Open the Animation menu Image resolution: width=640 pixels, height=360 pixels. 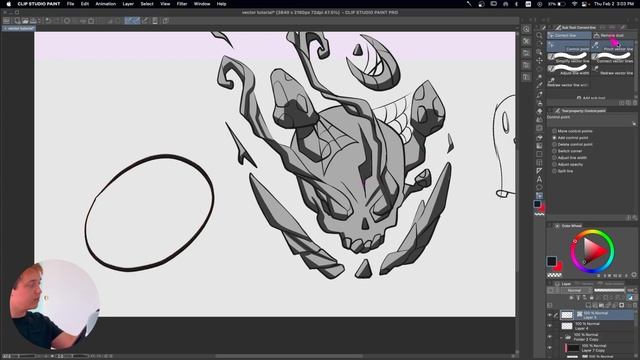coord(106,4)
